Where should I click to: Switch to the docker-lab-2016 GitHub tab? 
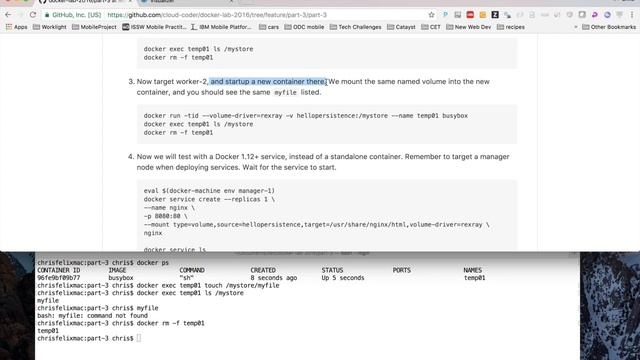(86, 2)
